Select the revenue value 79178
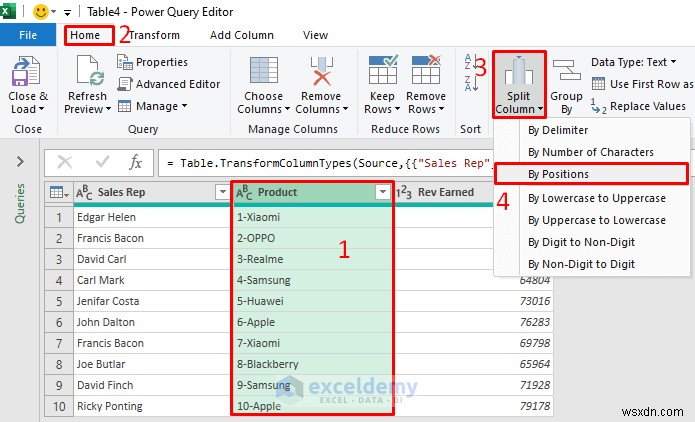The height and width of the screenshot is (422, 695). pyautogui.click(x=474, y=406)
